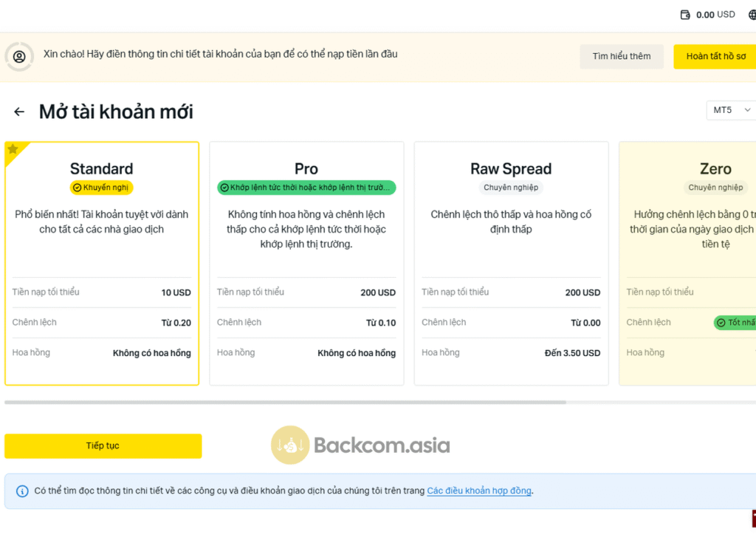The width and height of the screenshot is (756, 540).
Task: Click the Backcom.asia logo icon
Action: click(290, 445)
